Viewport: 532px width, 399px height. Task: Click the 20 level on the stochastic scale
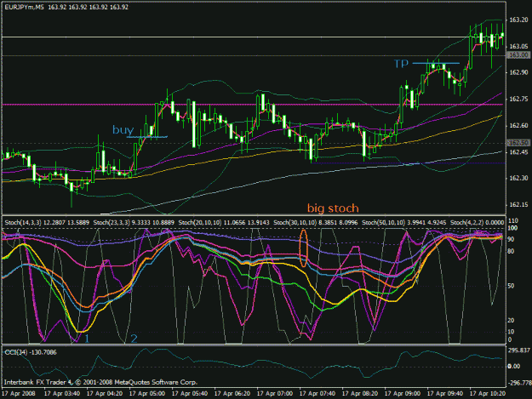click(511, 321)
